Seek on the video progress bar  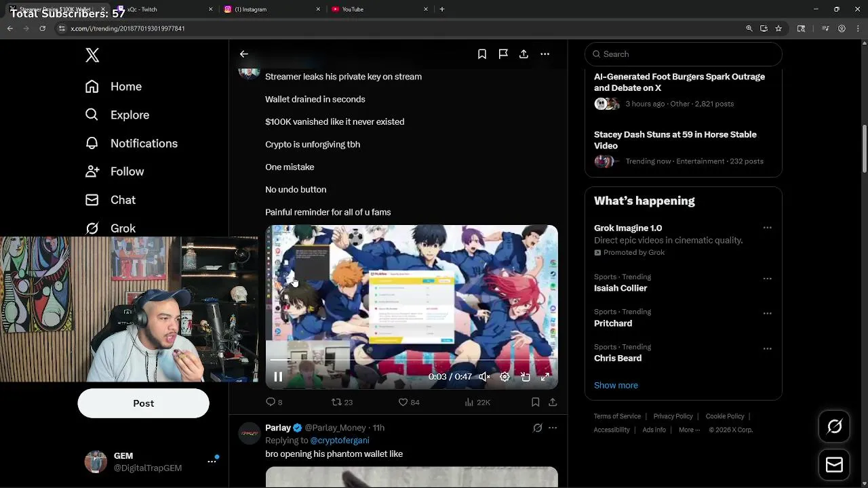(x=412, y=360)
